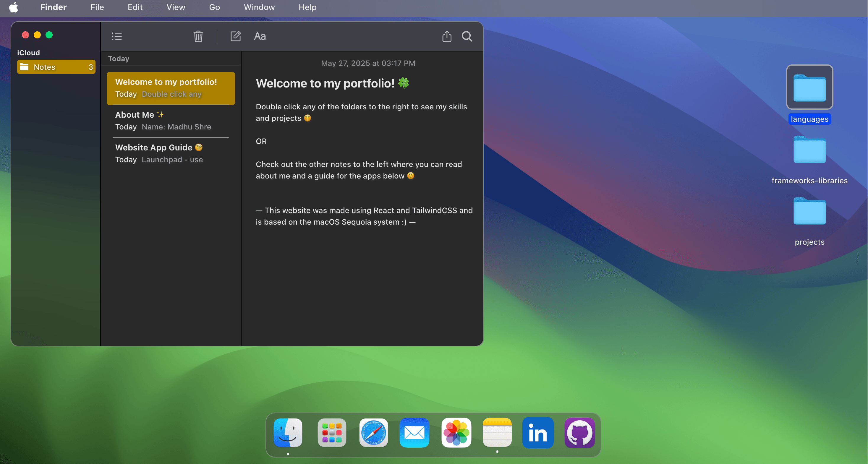868x464 pixels.
Task: Open the Aa text formatting options
Action: (260, 36)
